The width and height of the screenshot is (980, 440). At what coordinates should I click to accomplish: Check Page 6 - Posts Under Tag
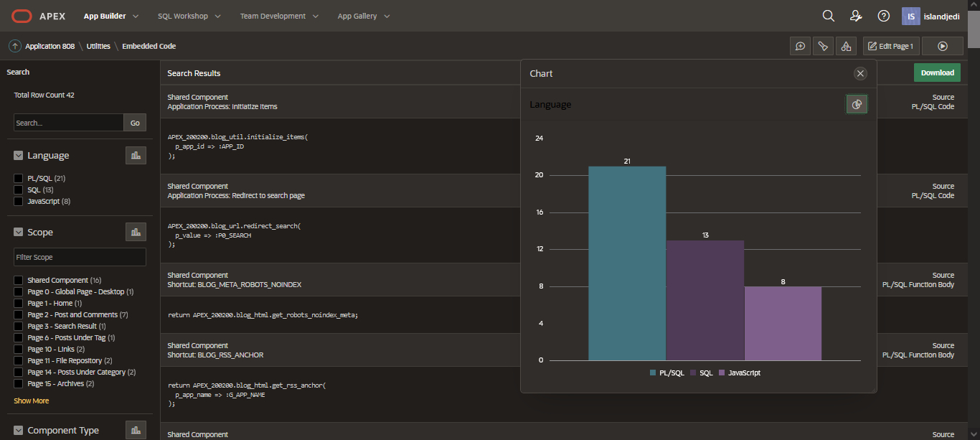point(19,337)
